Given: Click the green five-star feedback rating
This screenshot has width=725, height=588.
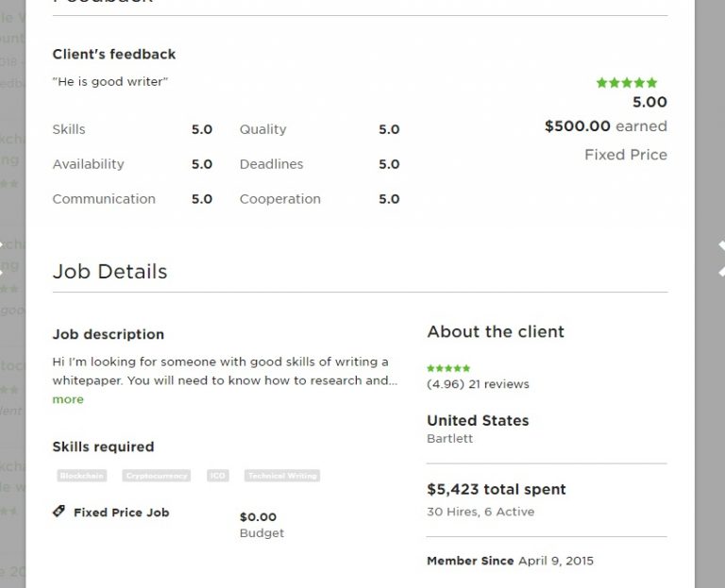Looking at the screenshot, I should click(x=626, y=83).
